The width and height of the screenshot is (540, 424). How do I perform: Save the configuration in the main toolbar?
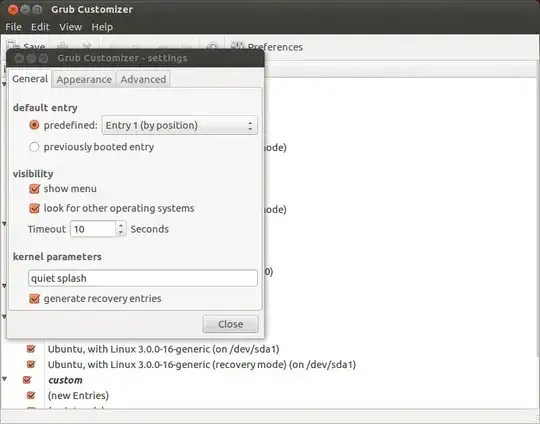26,46
